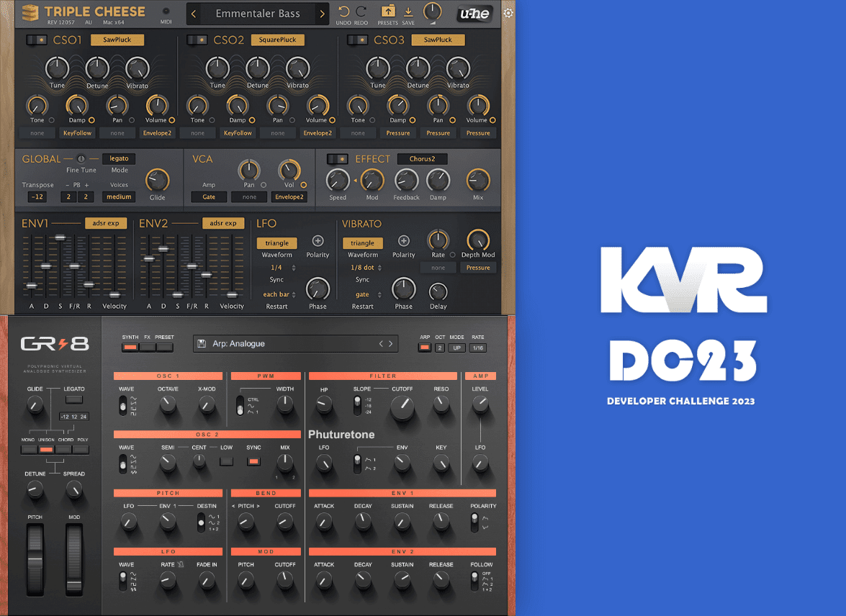Click the Redo icon in Triple Cheese
Image resolution: width=846 pixels, height=616 pixels.
click(x=361, y=12)
